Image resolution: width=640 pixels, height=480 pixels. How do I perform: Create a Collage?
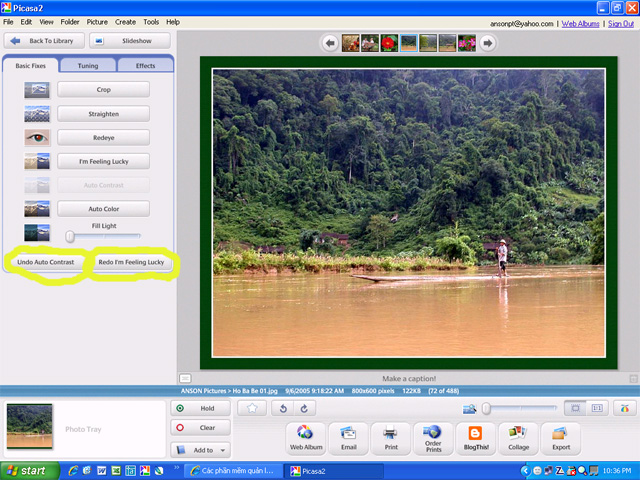[x=518, y=438]
